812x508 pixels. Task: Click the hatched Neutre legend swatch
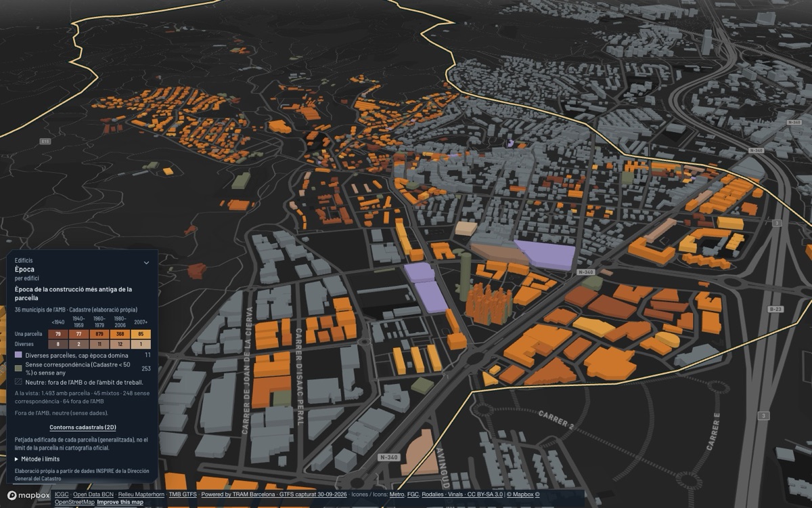18,382
